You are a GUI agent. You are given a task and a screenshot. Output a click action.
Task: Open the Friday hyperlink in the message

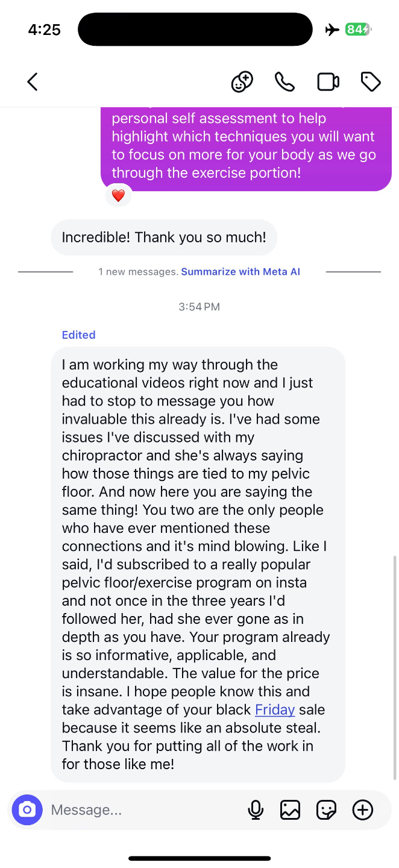tap(274, 709)
